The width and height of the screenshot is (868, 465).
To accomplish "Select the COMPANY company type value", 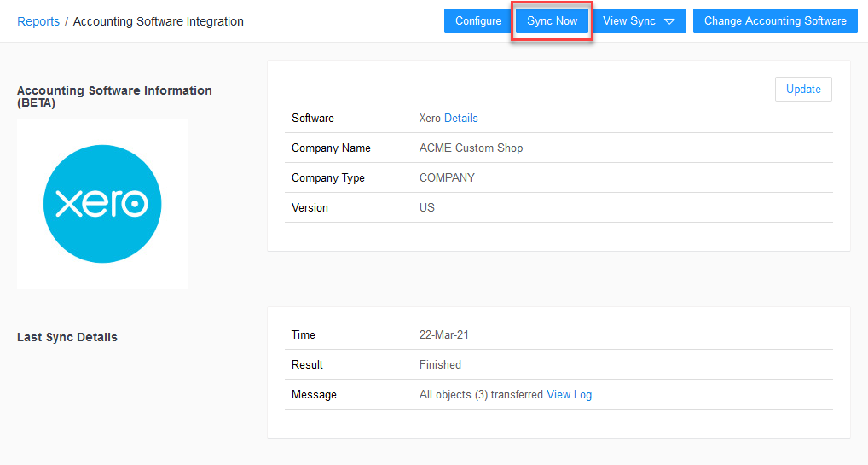I will [x=448, y=178].
